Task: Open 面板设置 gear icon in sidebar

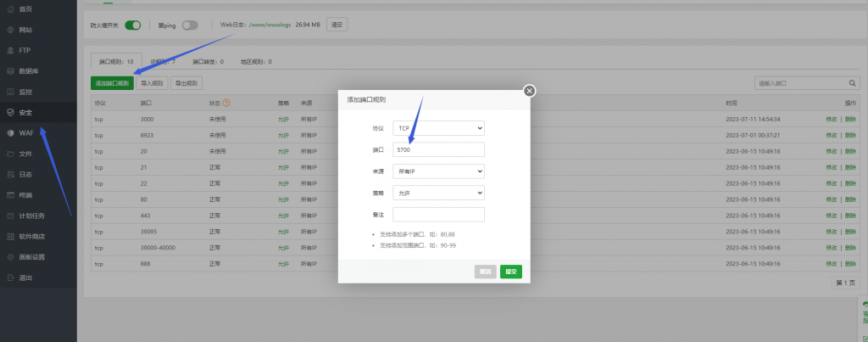Action: tap(10, 256)
